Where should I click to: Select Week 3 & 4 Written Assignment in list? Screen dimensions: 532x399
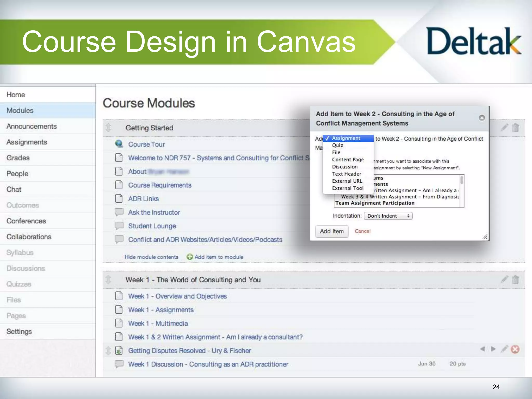400,197
